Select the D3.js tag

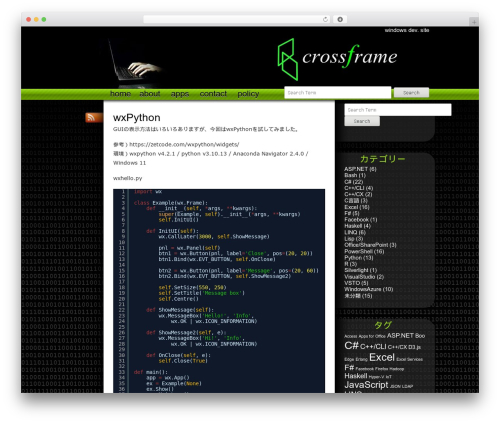coord(415,347)
